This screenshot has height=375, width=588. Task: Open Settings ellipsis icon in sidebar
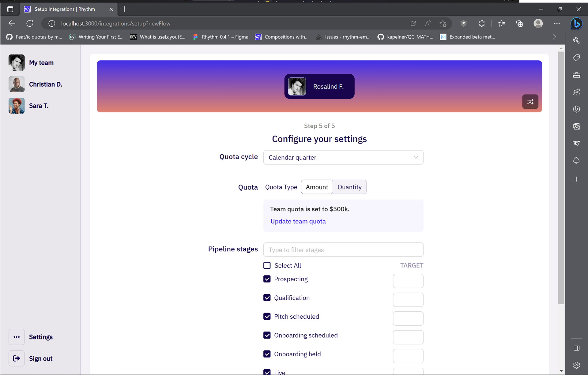17,337
